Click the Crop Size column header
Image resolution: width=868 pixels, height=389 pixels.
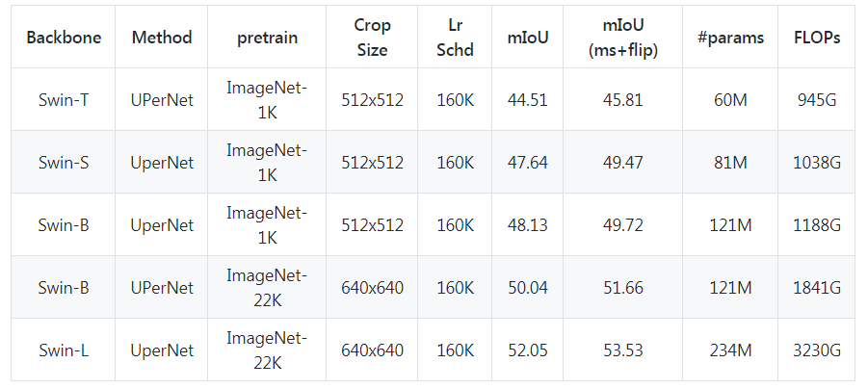click(372, 38)
